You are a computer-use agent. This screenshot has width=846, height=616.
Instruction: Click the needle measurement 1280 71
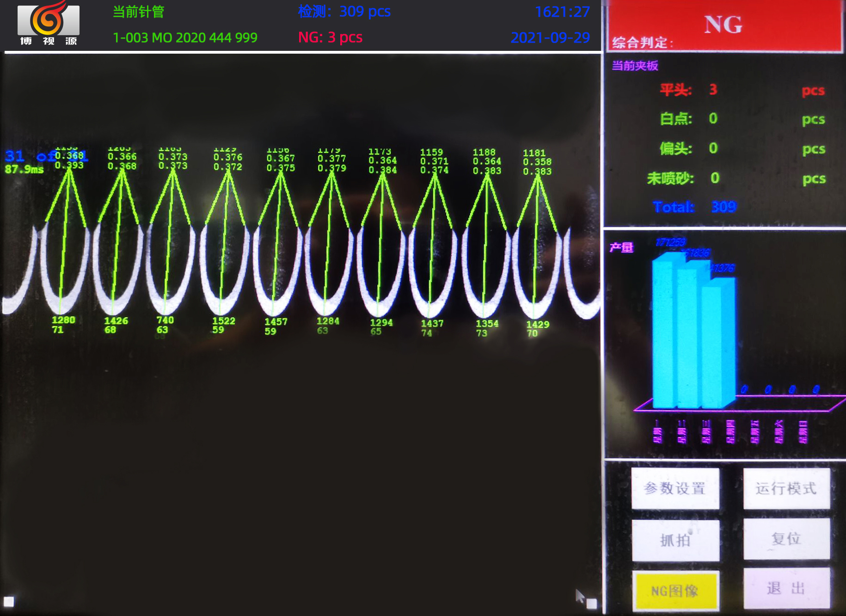pos(63,325)
